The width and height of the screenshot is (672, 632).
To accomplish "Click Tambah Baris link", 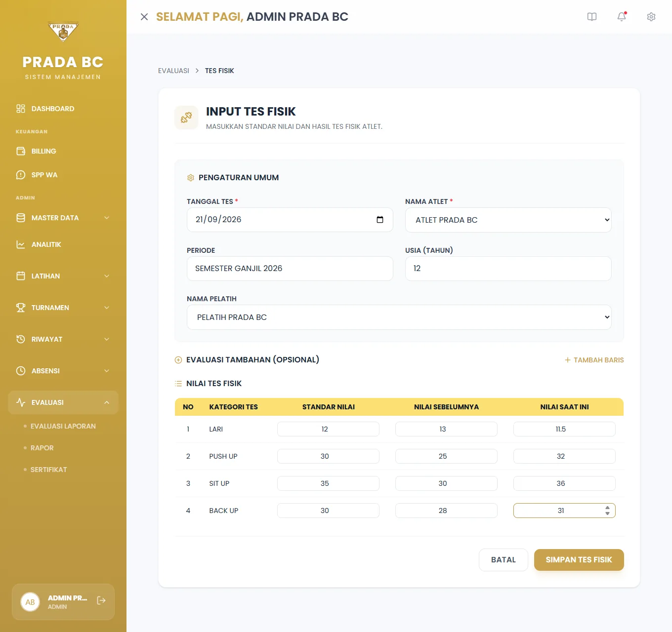I will [594, 360].
